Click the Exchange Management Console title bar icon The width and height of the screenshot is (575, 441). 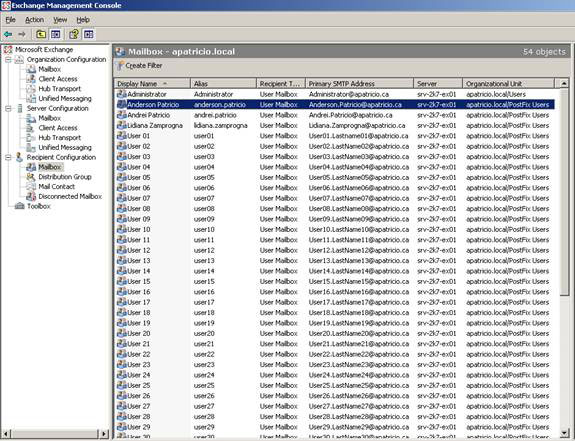pyautogui.click(x=6, y=5)
